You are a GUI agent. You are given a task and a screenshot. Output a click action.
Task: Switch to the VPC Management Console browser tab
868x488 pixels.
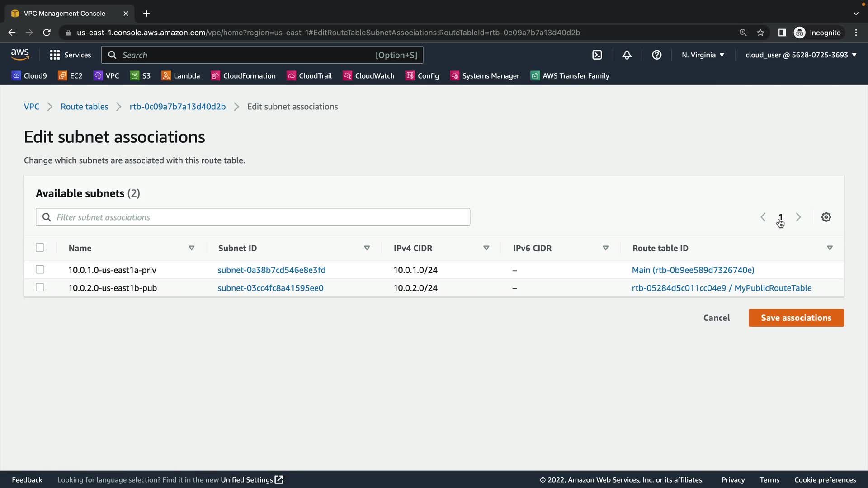[x=65, y=14]
